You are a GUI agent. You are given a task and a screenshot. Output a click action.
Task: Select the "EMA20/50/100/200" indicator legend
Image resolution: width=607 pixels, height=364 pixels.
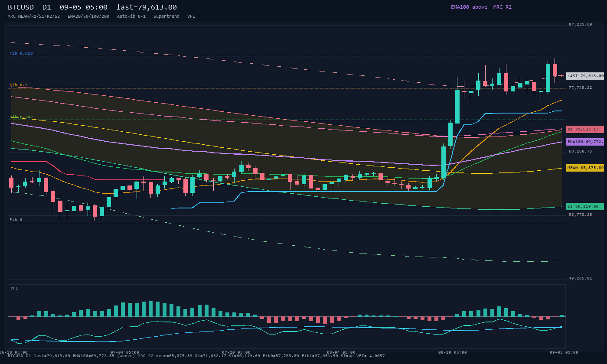(x=88, y=16)
